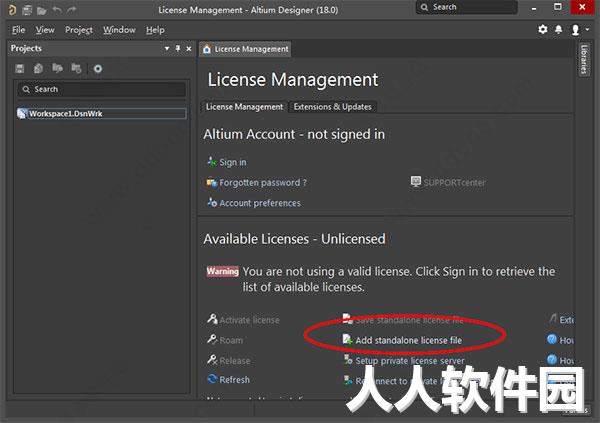Click the Redo arrow in title bar
Viewport: 600px width, 423px height.
pyautogui.click(x=72, y=10)
